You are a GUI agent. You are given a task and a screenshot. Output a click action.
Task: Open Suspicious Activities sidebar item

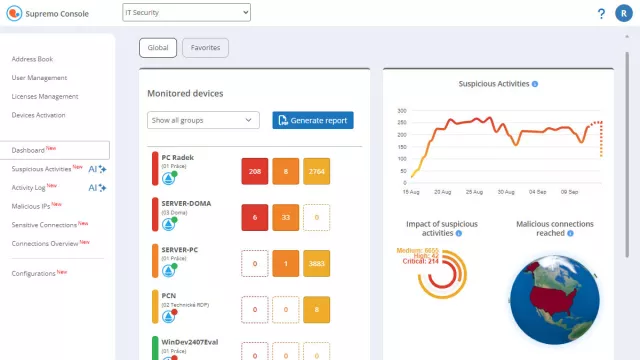(x=41, y=169)
